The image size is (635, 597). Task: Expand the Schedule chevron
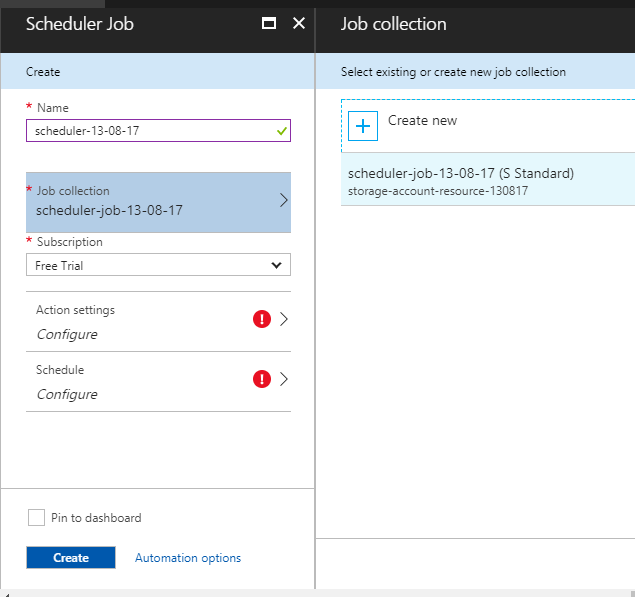(x=283, y=379)
